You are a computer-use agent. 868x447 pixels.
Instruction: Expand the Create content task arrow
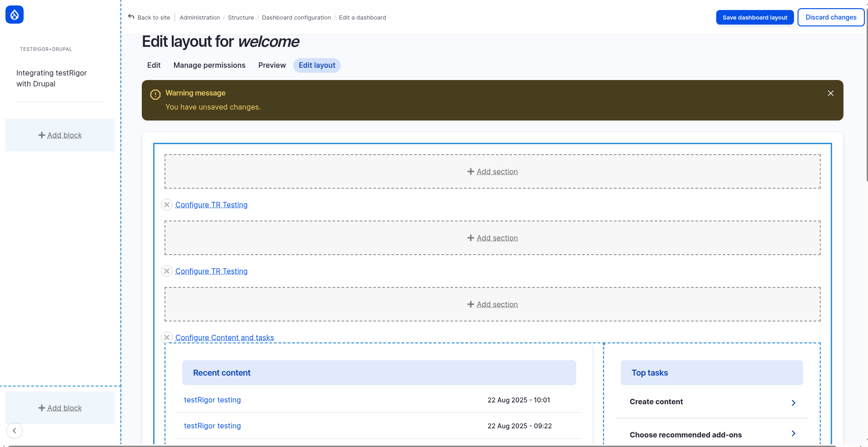[x=793, y=403]
